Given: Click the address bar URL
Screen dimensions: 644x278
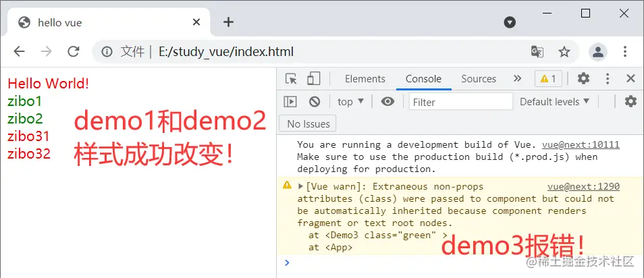Looking at the screenshot, I should (226, 52).
